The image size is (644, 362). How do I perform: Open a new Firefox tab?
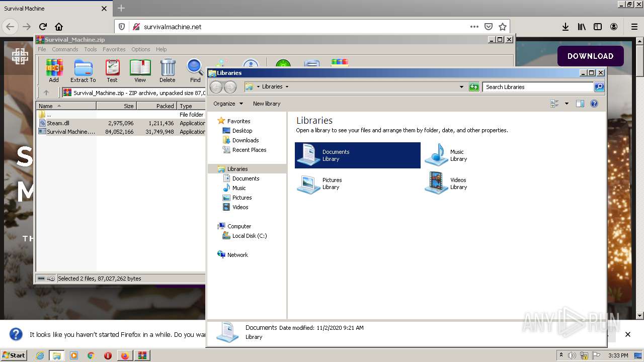coord(121,8)
